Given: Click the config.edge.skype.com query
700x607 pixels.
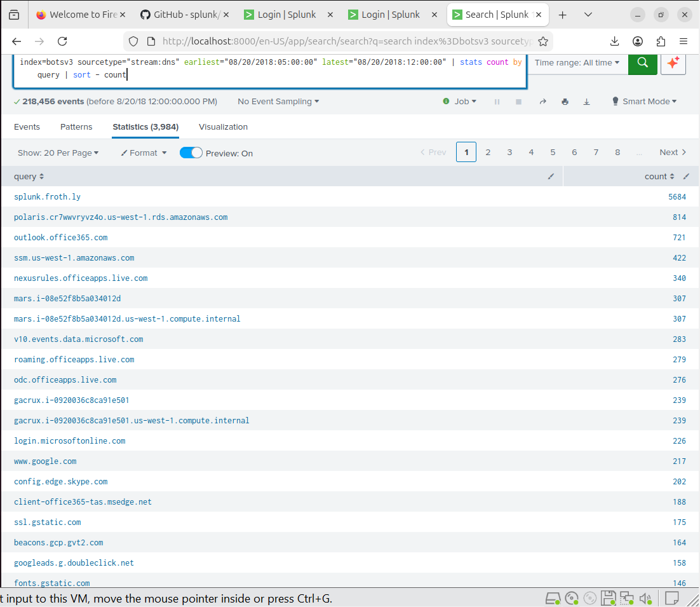Looking at the screenshot, I should click(x=61, y=482).
